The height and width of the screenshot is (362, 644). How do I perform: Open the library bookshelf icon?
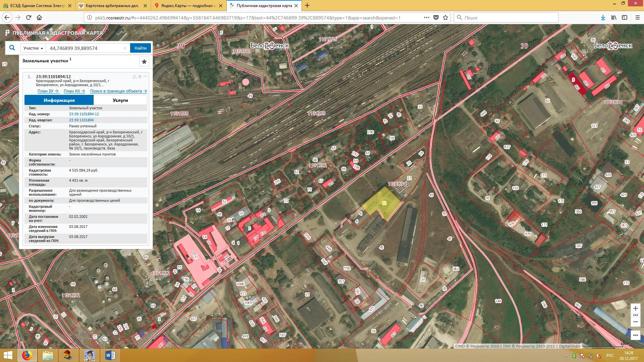(614, 17)
